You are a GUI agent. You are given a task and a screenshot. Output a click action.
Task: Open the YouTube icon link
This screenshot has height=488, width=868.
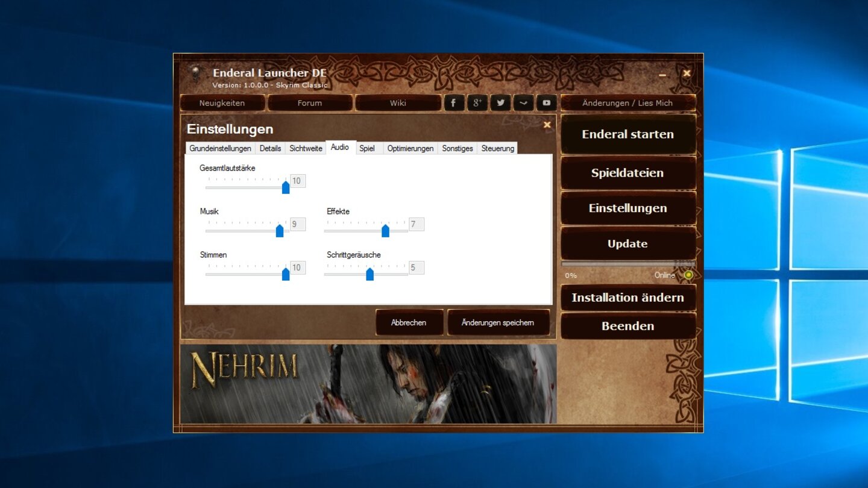[546, 103]
